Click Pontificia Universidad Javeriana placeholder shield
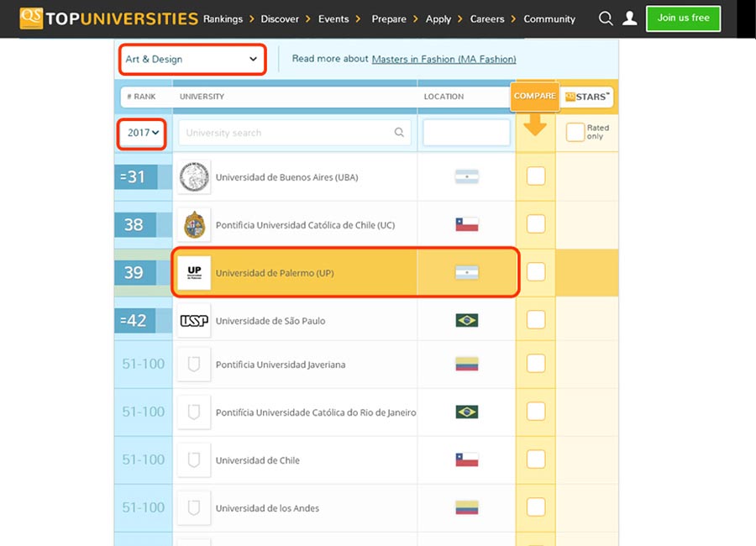The width and height of the screenshot is (756, 546). (x=194, y=365)
